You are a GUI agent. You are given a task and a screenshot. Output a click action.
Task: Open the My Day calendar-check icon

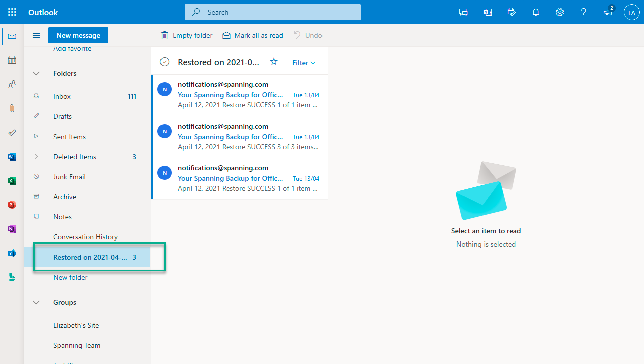(512, 12)
